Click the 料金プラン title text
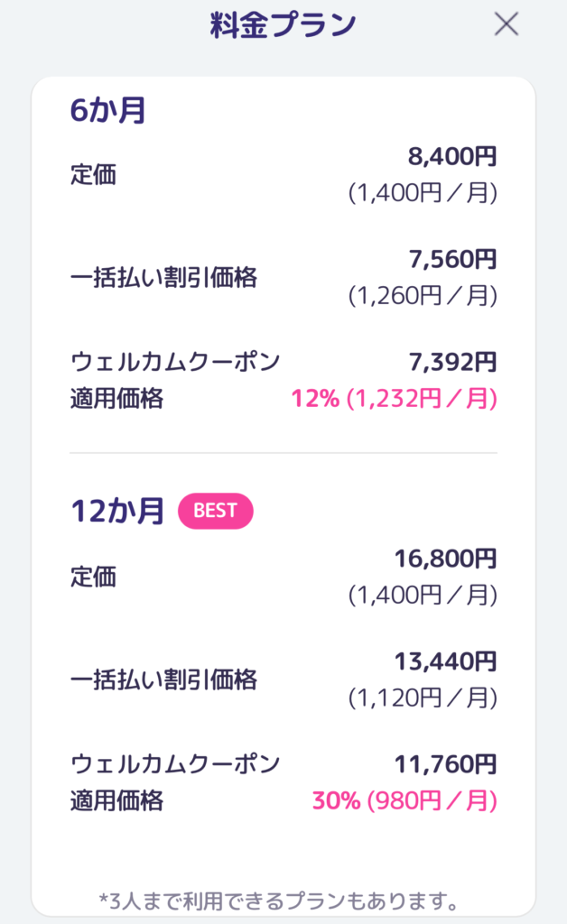 click(283, 24)
